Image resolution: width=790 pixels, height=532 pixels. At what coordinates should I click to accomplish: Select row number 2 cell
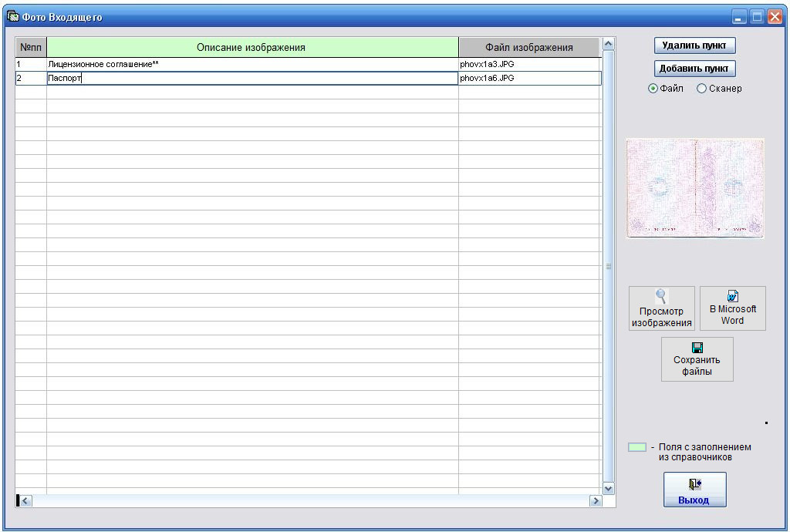click(31, 78)
